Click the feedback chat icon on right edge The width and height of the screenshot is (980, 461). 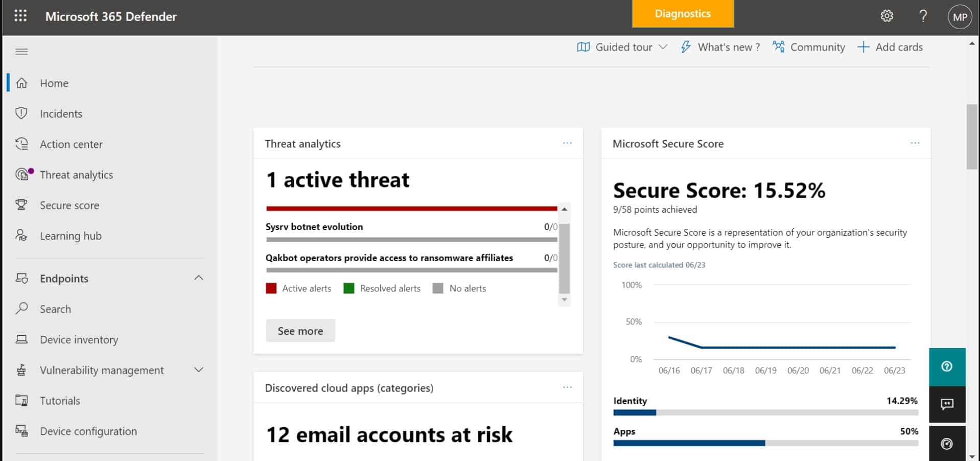pos(947,404)
